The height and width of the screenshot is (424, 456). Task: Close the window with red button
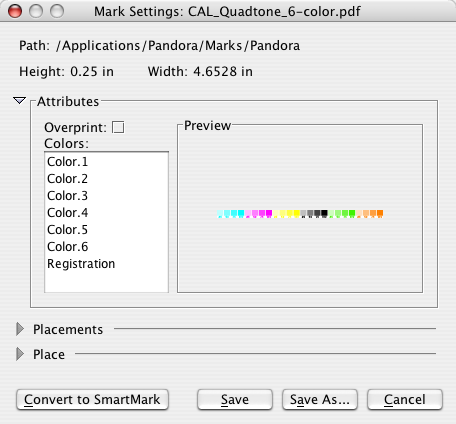[15, 11]
